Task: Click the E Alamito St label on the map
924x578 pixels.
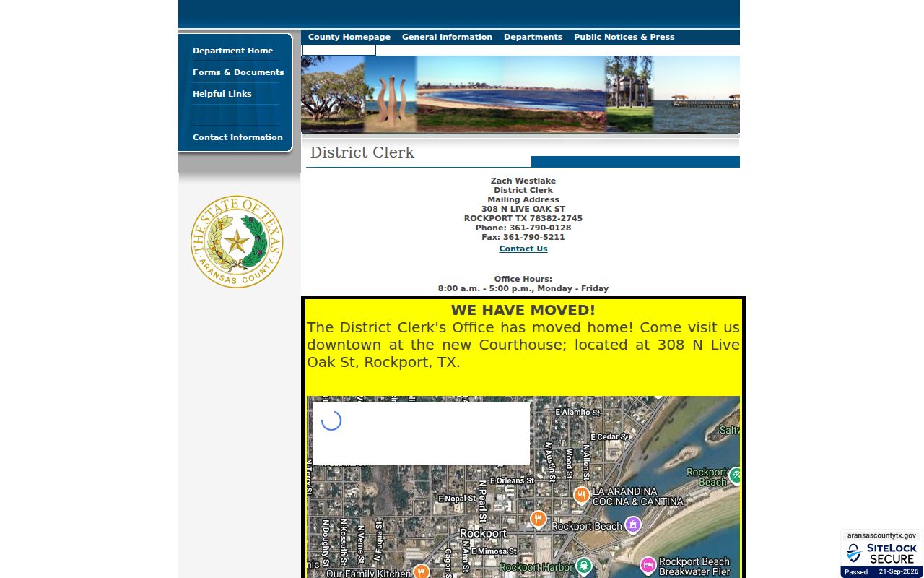Action: tap(577, 412)
